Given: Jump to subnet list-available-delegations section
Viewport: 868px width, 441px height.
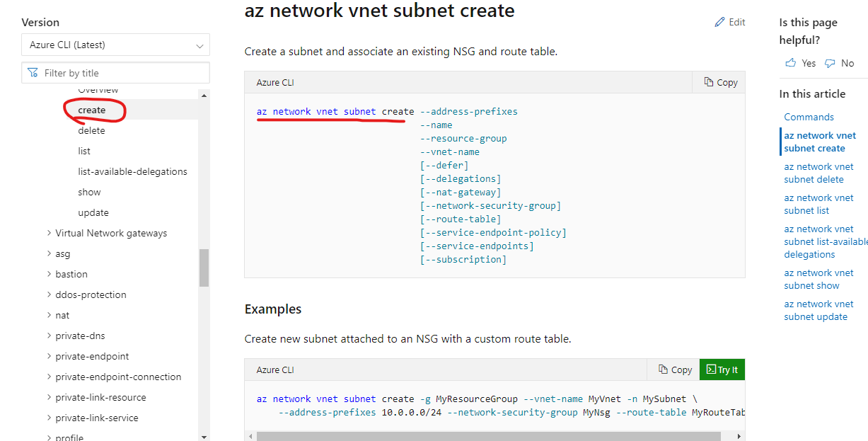Looking at the screenshot, I should [826, 241].
